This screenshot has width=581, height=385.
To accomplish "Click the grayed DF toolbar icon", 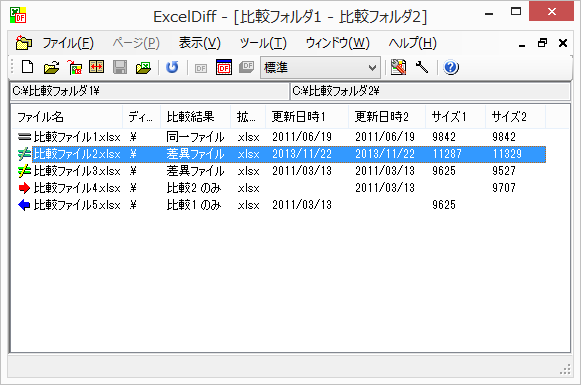I will tap(201, 68).
